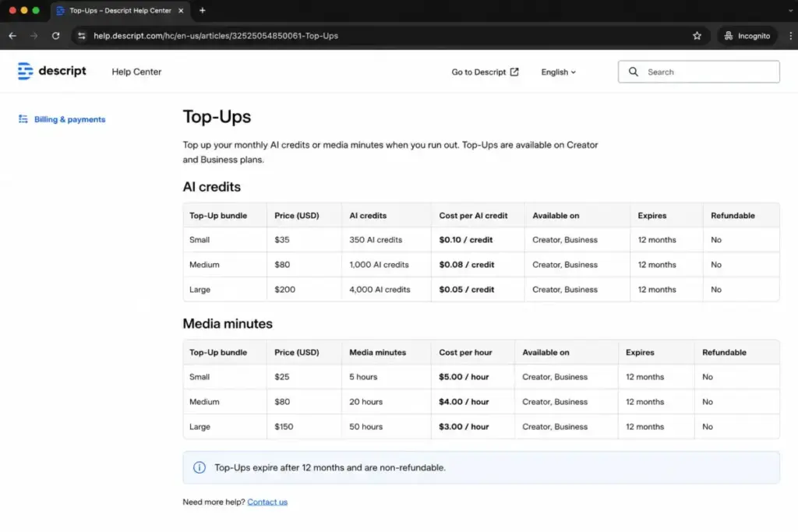The width and height of the screenshot is (798, 532).
Task: Select the '50 hours' cell
Action: pos(387,427)
